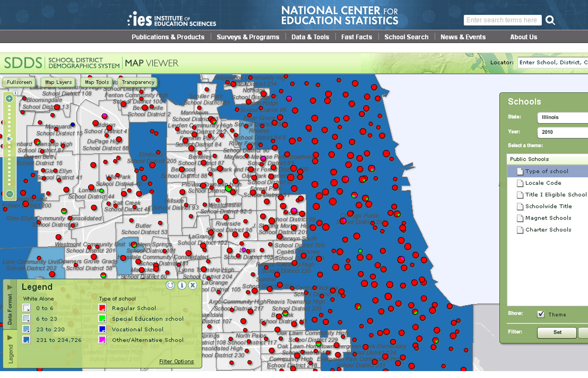Click the Type of school legend heading
This screenshot has width=588, height=378.
tap(118, 298)
